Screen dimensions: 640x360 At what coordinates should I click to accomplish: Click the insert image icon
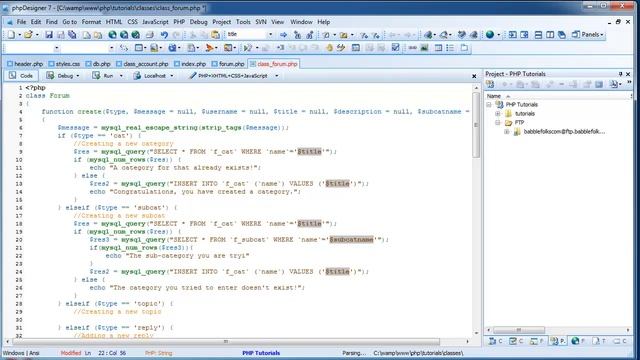pyautogui.click(x=424, y=48)
